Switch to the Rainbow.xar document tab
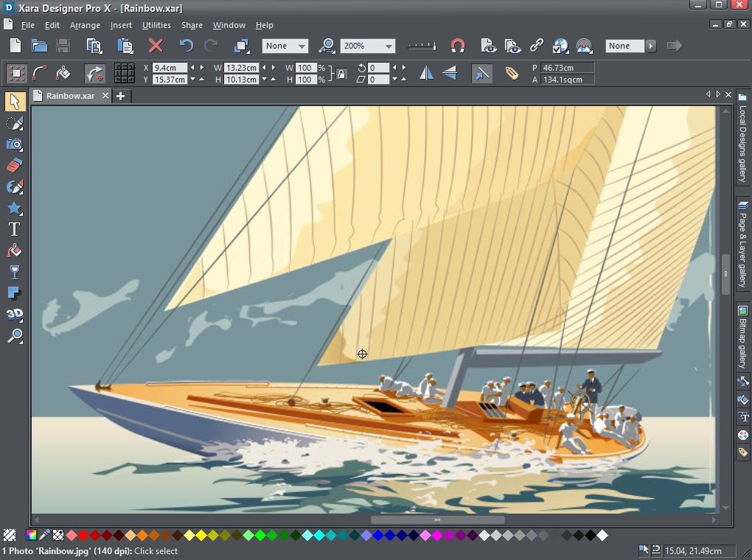This screenshot has width=752, height=560. coord(70,96)
